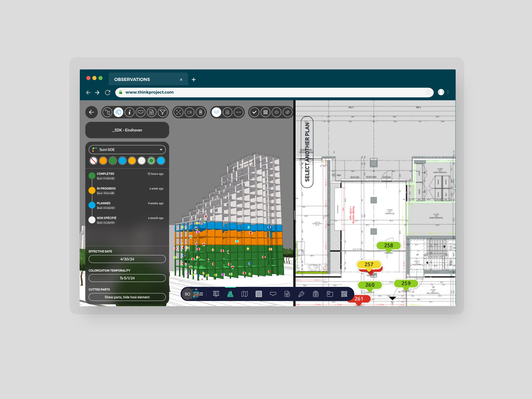Select the 3D building model view icon

click(x=230, y=294)
